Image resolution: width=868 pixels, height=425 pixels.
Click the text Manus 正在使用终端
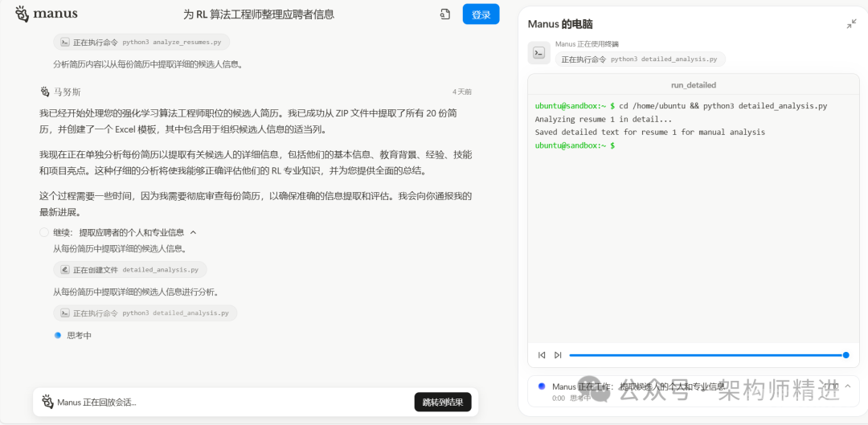587,44
